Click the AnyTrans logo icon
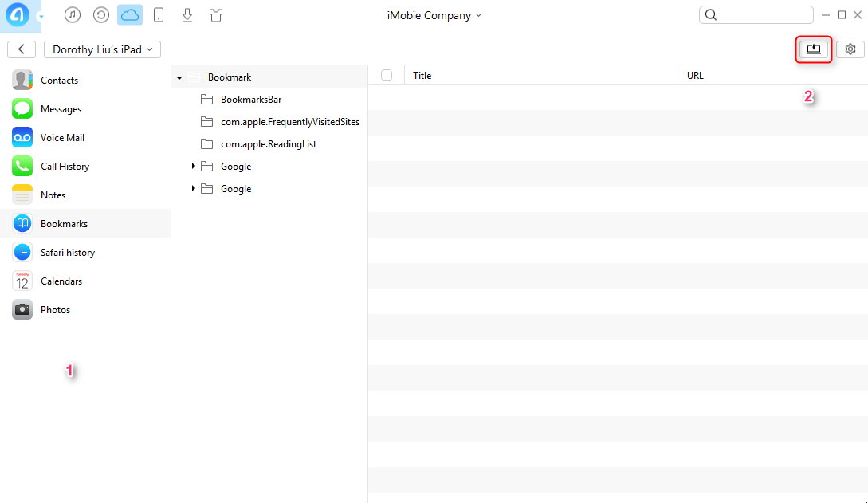Image resolution: width=868 pixels, height=503 pixels. (x=18, y=15)
